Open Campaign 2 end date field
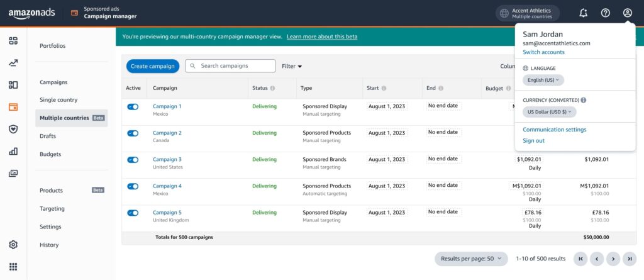644x280 pixels. click(x=443, y=132)
